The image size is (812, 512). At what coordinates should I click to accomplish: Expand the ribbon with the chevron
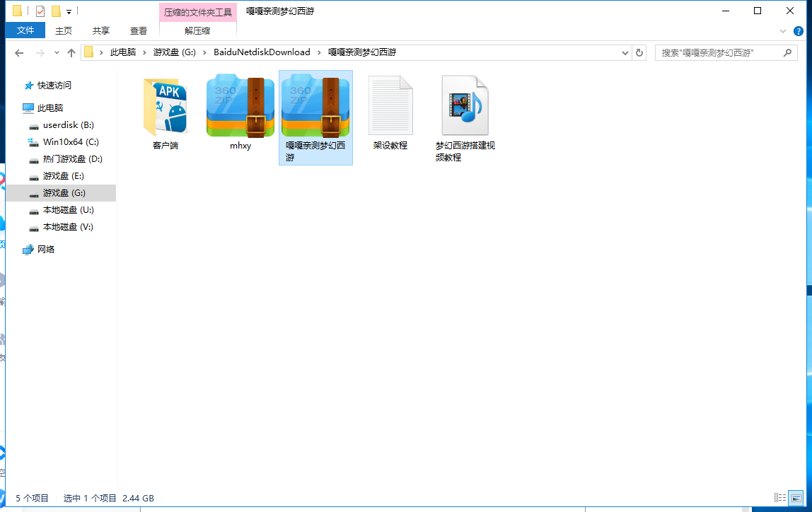[x=782, y=31]
